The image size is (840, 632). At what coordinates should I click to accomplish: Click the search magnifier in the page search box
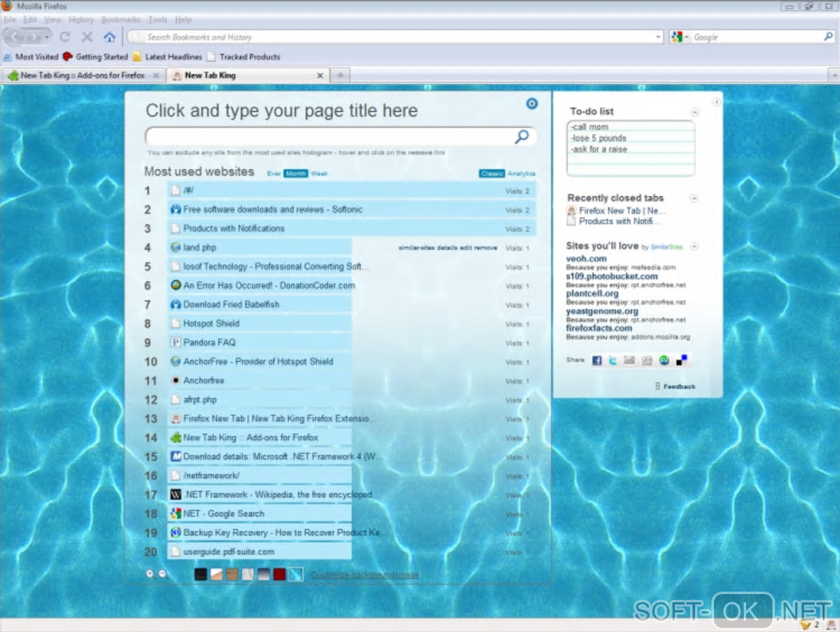pos(522,137)
